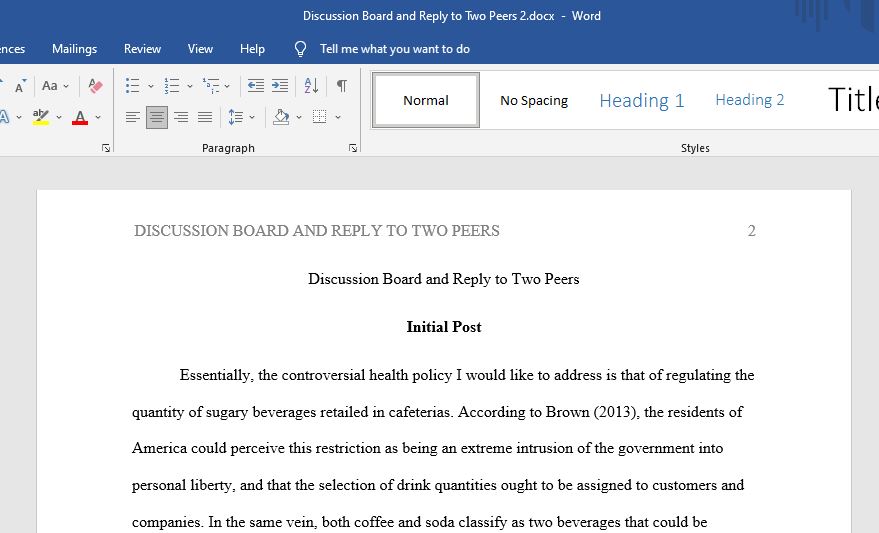Justify paragraph text
This screenshot has height=533, width=879.
click(x=205, y=117)
